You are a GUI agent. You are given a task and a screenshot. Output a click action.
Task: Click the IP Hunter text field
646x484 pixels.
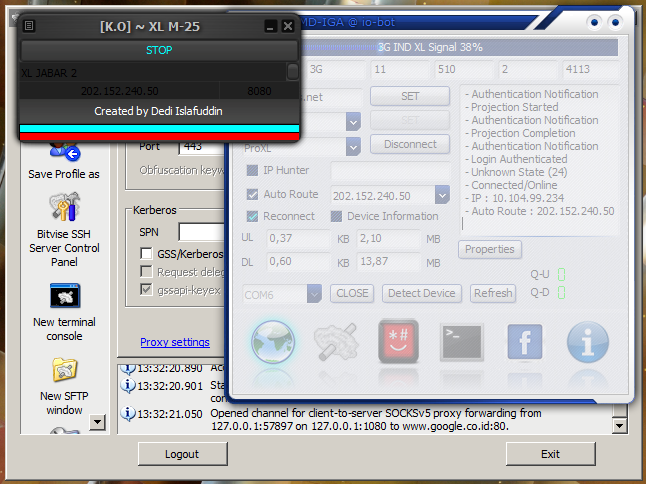coord(390,171)
